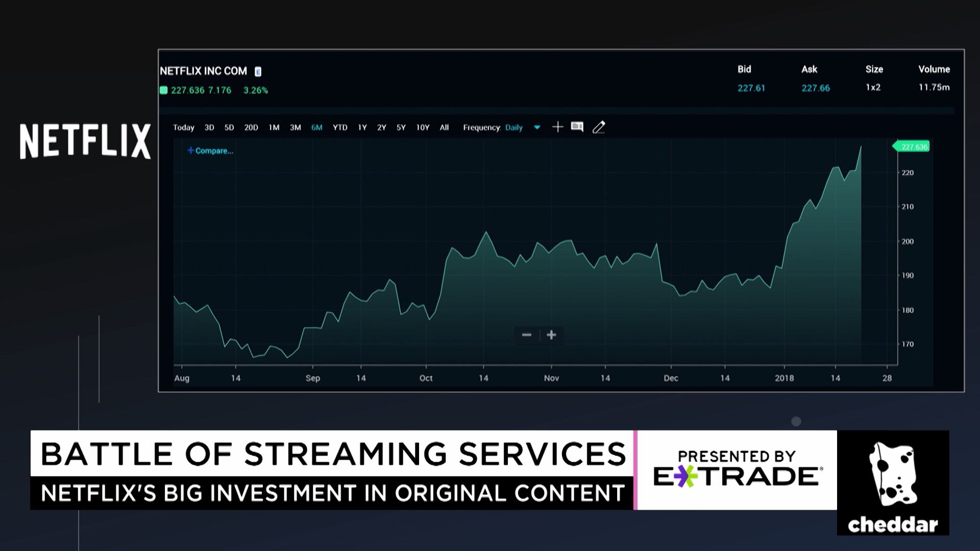
Task: Show All available price history
Action: (444, 128)
